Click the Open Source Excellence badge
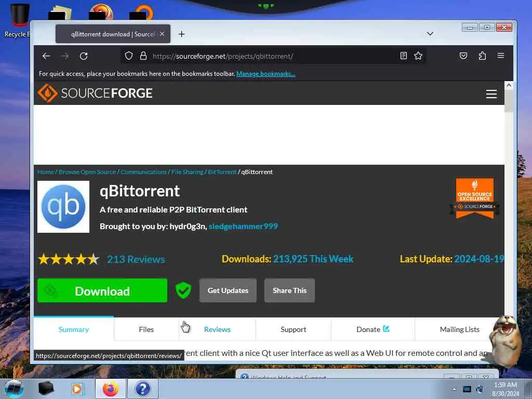 pos(474,198)
